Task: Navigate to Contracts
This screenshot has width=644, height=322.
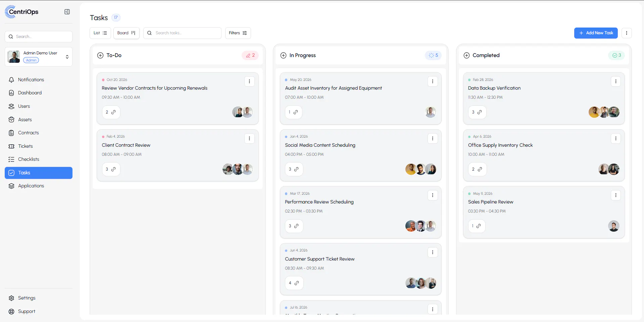Action: pyautogui.click(x=39, y=133)
